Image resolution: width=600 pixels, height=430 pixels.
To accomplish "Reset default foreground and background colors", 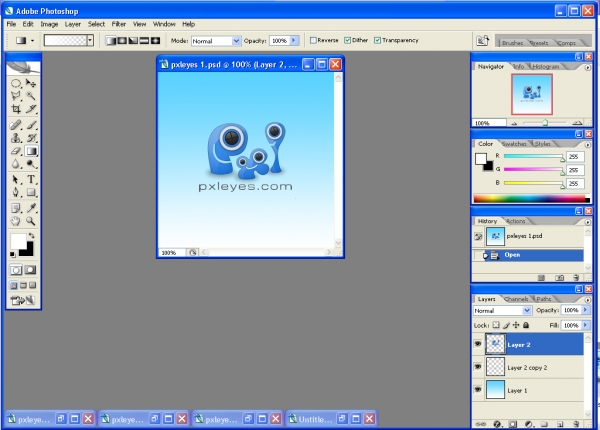I will (13, 254).
